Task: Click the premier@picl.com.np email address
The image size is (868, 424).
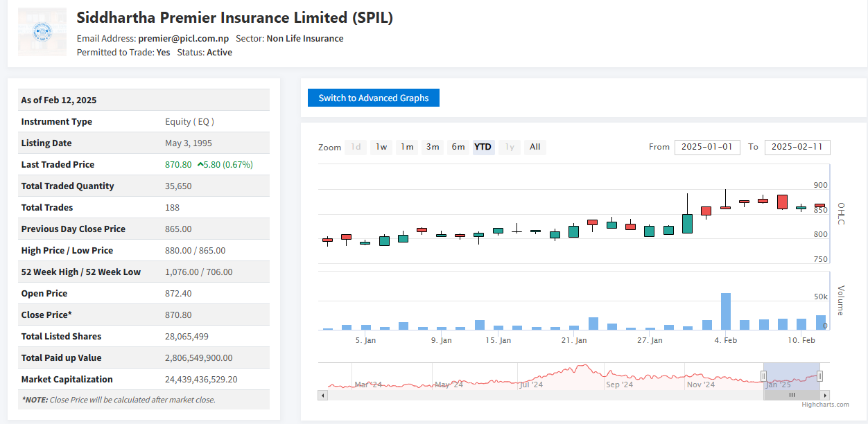Action: (184, 39)
